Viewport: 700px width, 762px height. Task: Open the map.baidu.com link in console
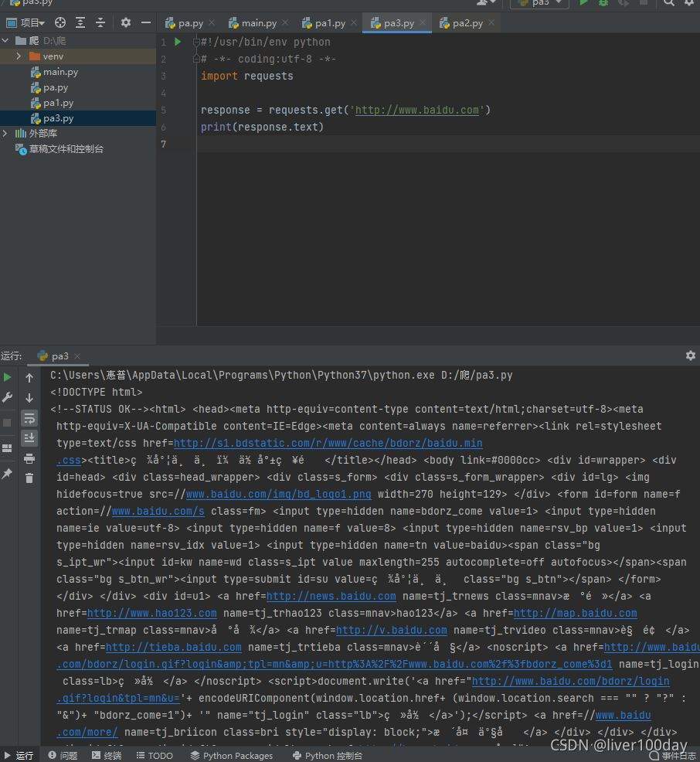575,614
